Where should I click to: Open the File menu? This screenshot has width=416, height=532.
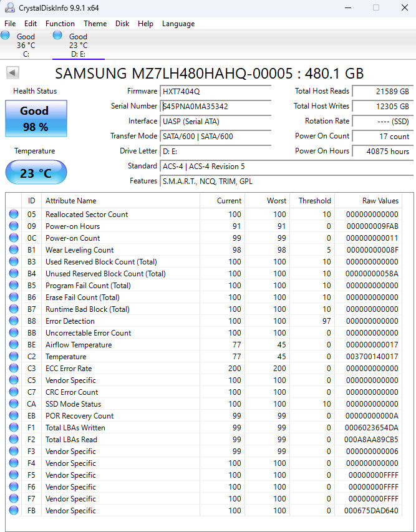tap(10, 24)
